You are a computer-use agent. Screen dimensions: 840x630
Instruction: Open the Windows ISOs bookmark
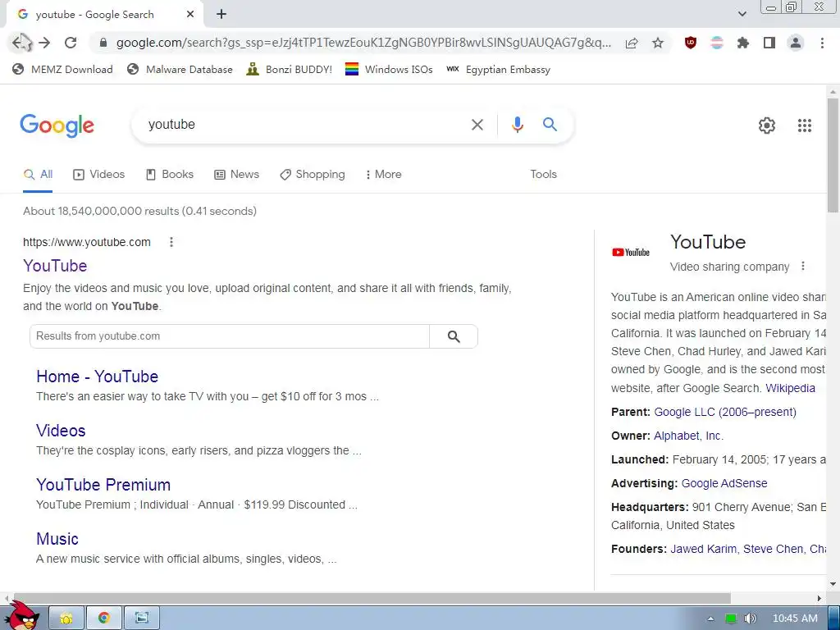[389, 69]
